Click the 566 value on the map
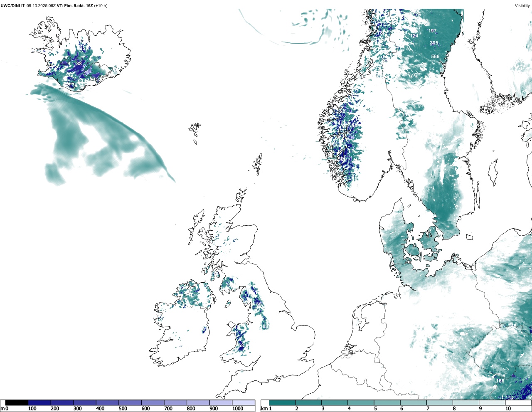 pyautogui.click(x=435, y=57)
